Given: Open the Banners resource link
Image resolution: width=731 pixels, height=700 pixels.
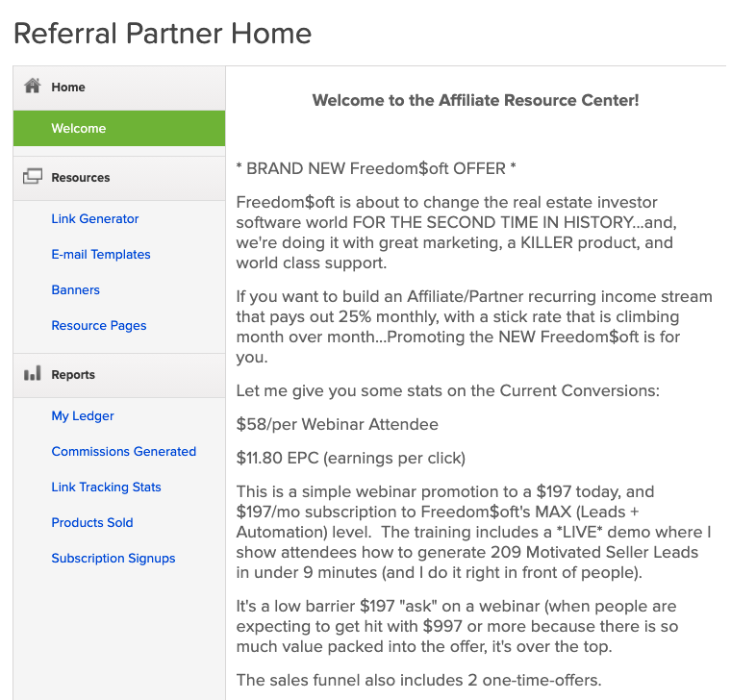Looking at the screenshot, I should coord(76,289).
